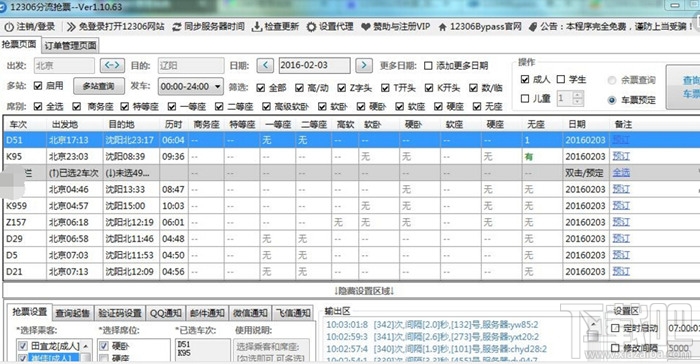The image size is (700, 364).
Task: Click the departure station field 北京
Action: [x=64, y=66]
